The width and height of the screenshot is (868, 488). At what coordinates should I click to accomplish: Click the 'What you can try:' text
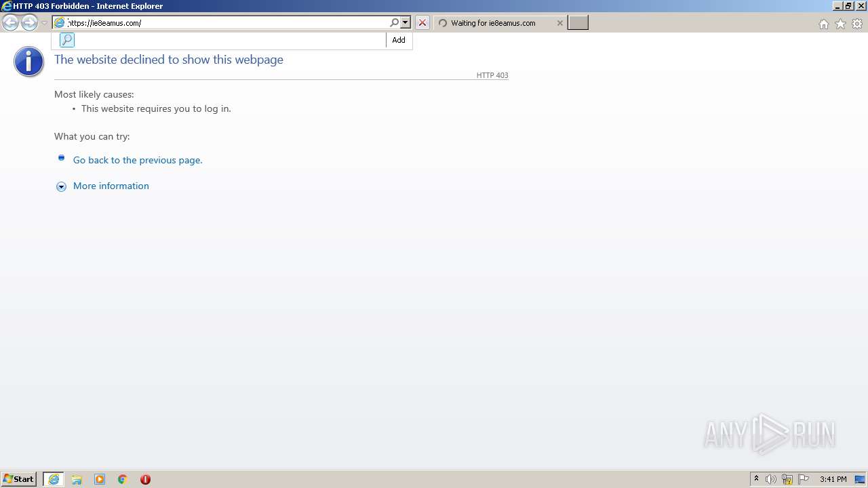tap(92, 136)
